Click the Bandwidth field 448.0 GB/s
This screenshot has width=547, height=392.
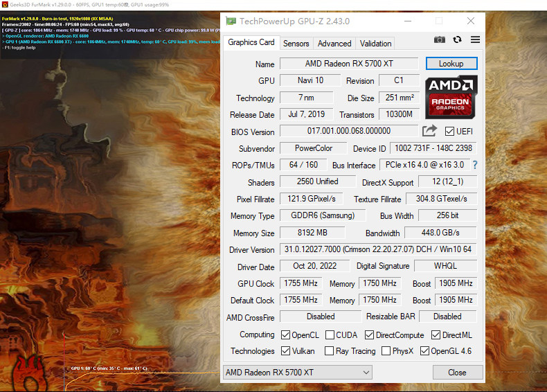click(x=440, y=233)
